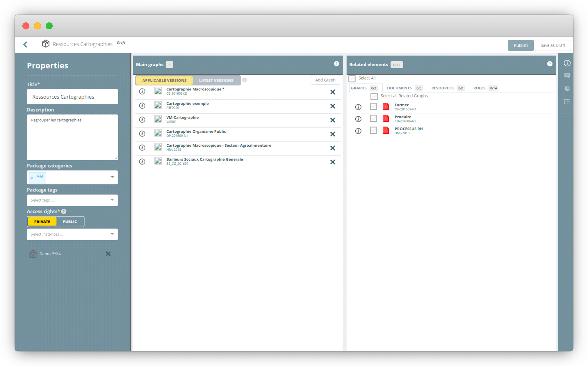This screenshot has height=366, width=588.
Task: Expand Package categories dropdown arrow
Action: (x=112, y=177)
